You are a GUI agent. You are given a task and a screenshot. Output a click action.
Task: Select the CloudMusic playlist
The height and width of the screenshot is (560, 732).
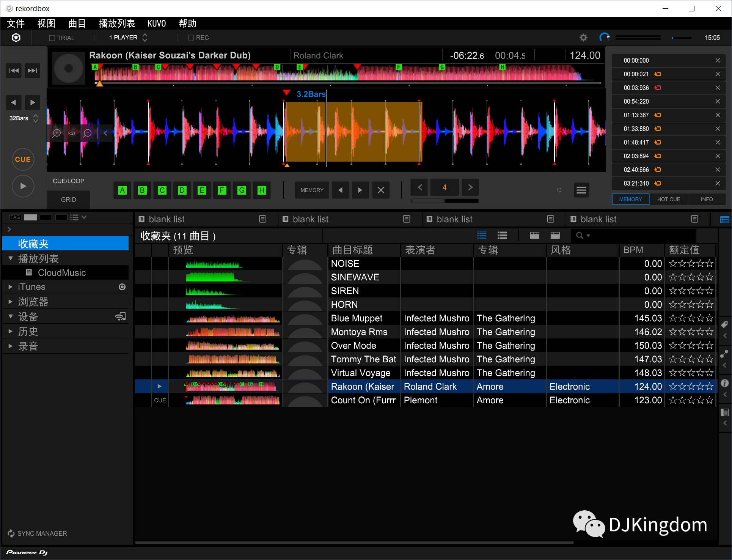pyautogui.click(x=65, y=273)
